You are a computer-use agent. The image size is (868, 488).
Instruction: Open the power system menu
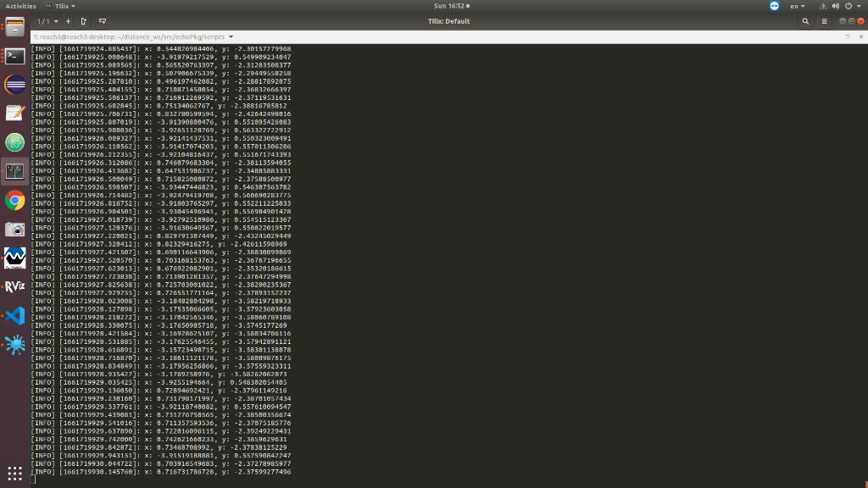pos(853,6)
